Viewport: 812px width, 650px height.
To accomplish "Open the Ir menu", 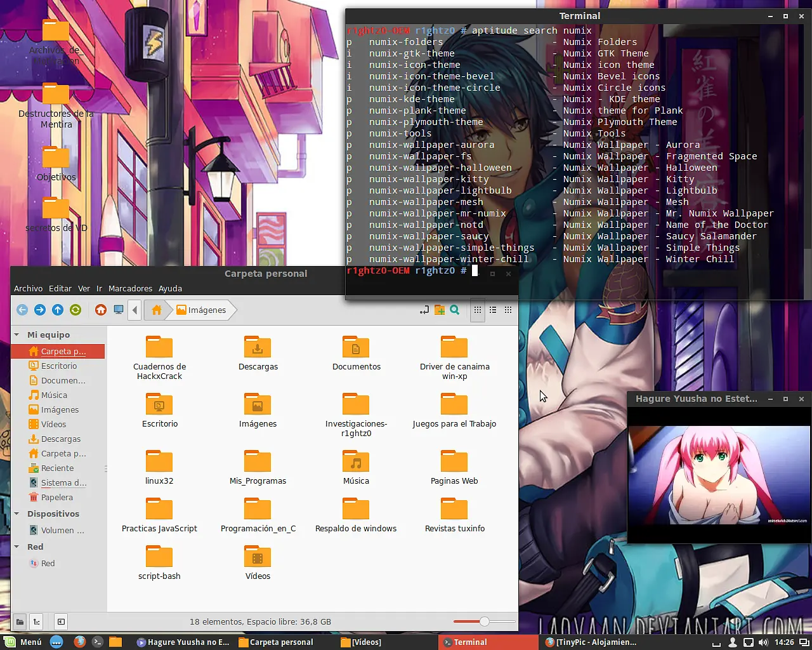I will click(x=100, y=288).
